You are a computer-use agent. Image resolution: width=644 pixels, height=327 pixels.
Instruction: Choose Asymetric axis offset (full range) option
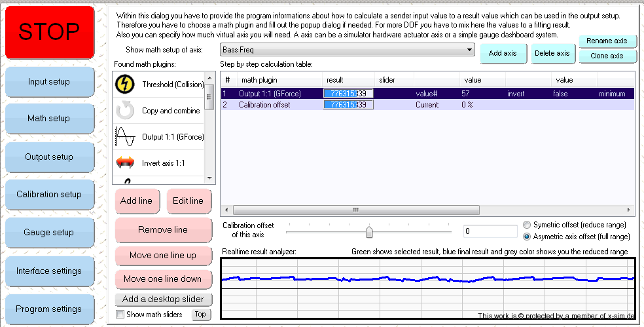527,237
